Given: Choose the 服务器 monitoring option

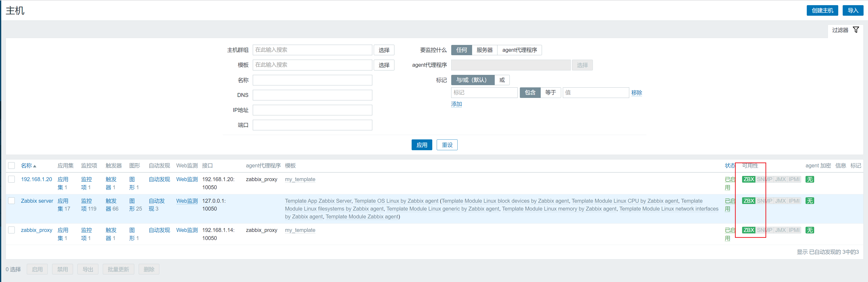Looking at the screenshot, I should tap(484, 50).
